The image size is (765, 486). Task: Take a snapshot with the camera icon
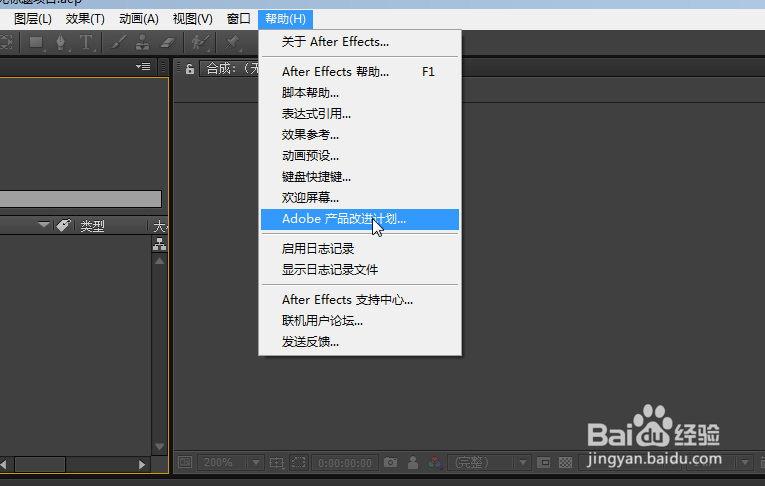click(x=390, y=462)
